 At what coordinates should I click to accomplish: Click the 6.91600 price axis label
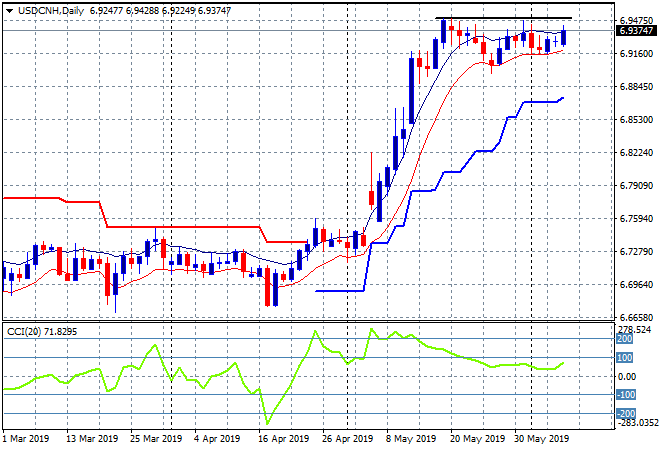point(636,54)
